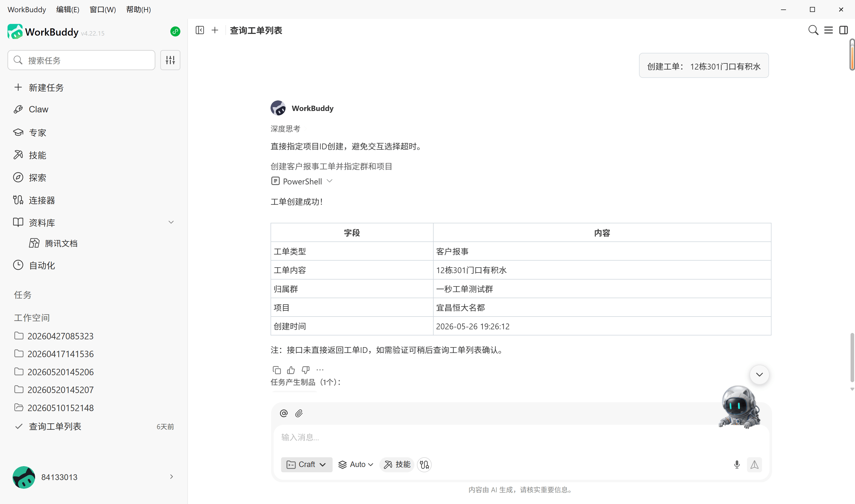Click the maximize window button
Screen dimensions: 855x504
[812, 9]
